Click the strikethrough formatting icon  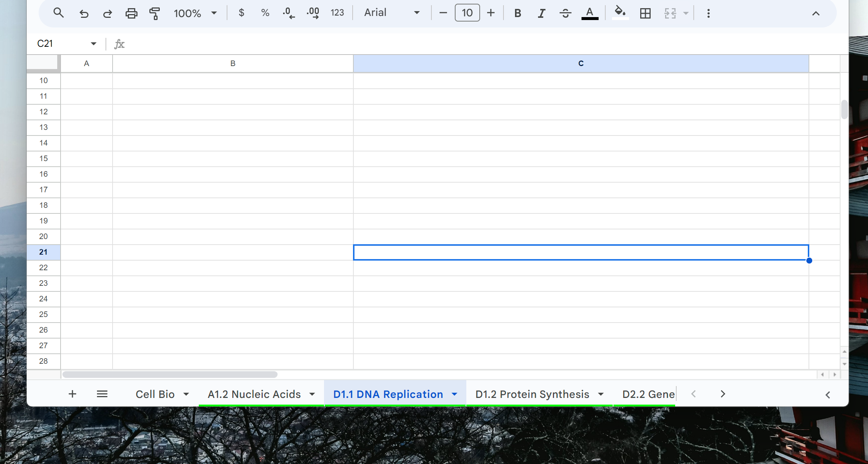pyautogui.click(x=565, y=13)
